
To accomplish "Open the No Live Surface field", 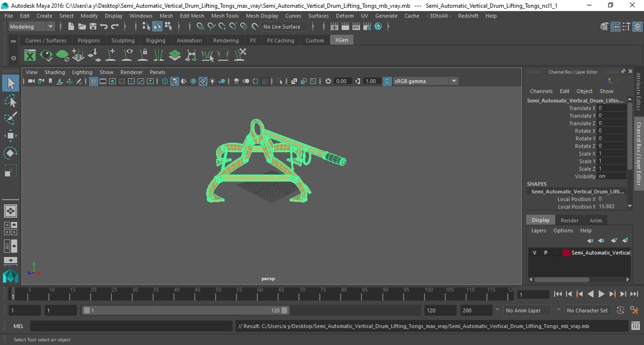I will tap(284, 27).
